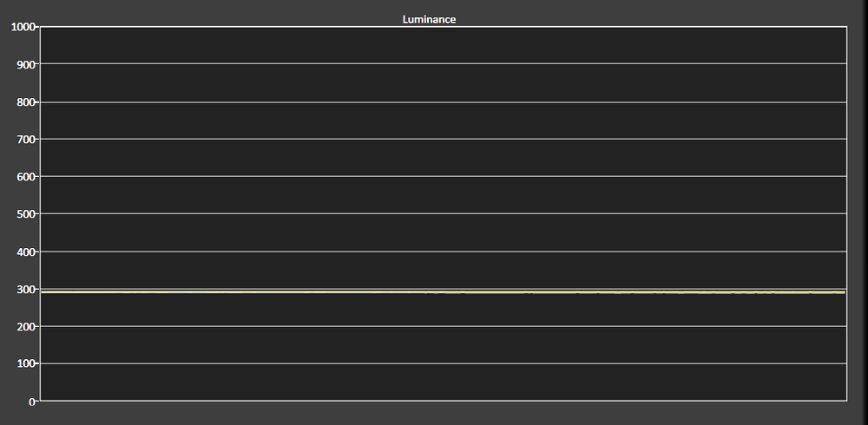Click the 300 axis label

[26, 290]
